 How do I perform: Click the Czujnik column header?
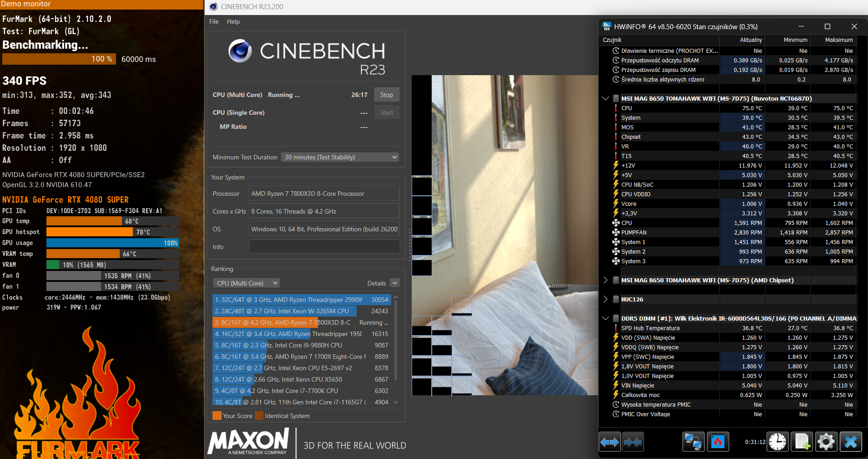click(612, 40)
